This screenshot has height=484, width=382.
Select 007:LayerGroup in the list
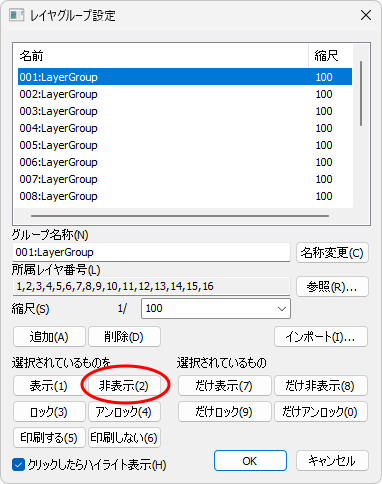pos(185,179)
